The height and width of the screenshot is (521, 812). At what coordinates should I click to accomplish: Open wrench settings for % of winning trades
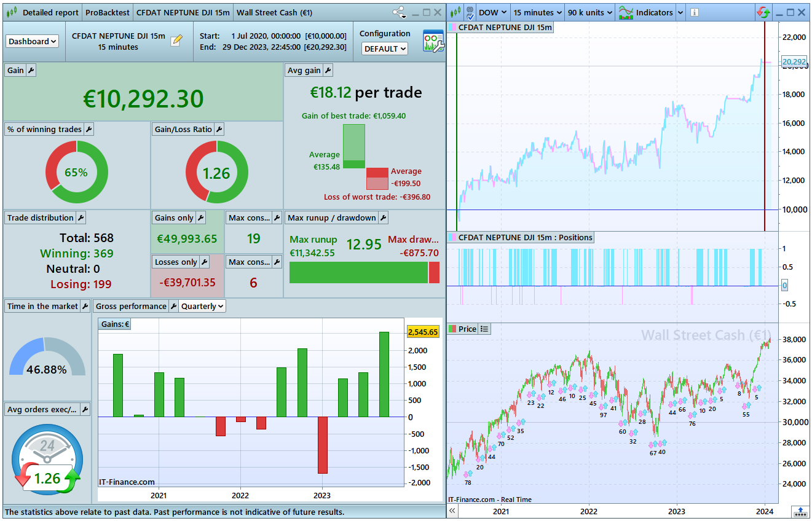(x=89, y=130)
